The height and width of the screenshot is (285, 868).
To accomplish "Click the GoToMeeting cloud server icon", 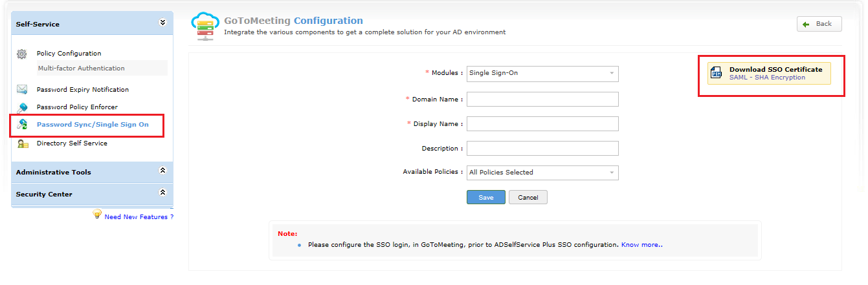I will click(205, 27).
